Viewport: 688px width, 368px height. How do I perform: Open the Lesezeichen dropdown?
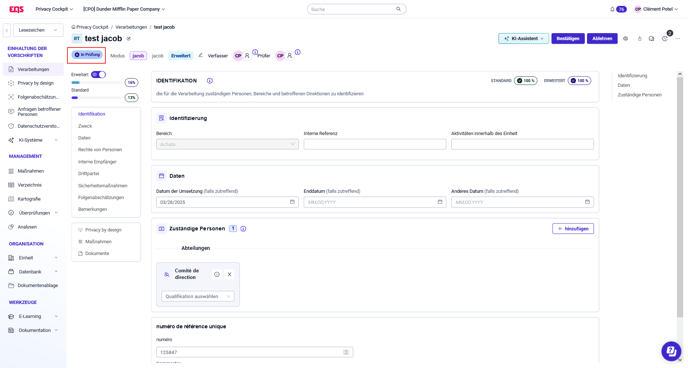click(x=38, y=30)
